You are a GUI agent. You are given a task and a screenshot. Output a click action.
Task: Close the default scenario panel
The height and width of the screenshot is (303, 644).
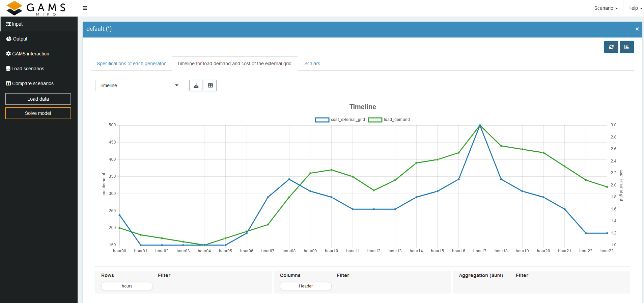tap(637, 29)
